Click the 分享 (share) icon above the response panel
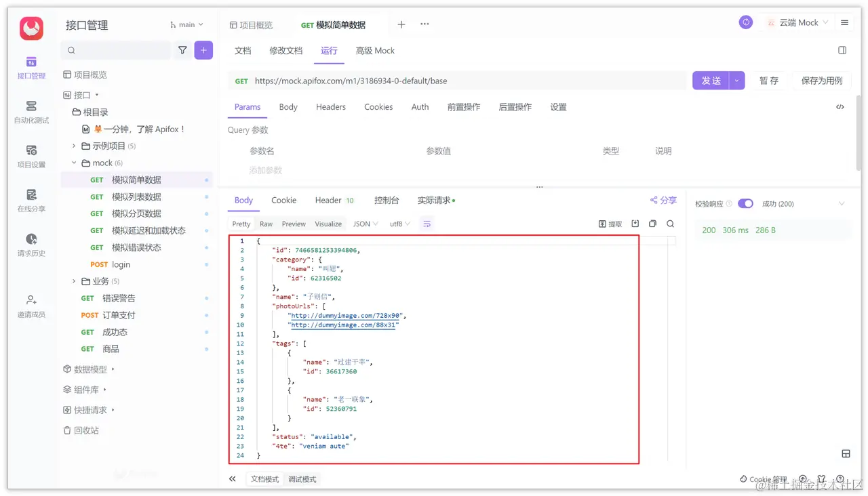The height and width of the screenshot is (496, 868). 663,200
